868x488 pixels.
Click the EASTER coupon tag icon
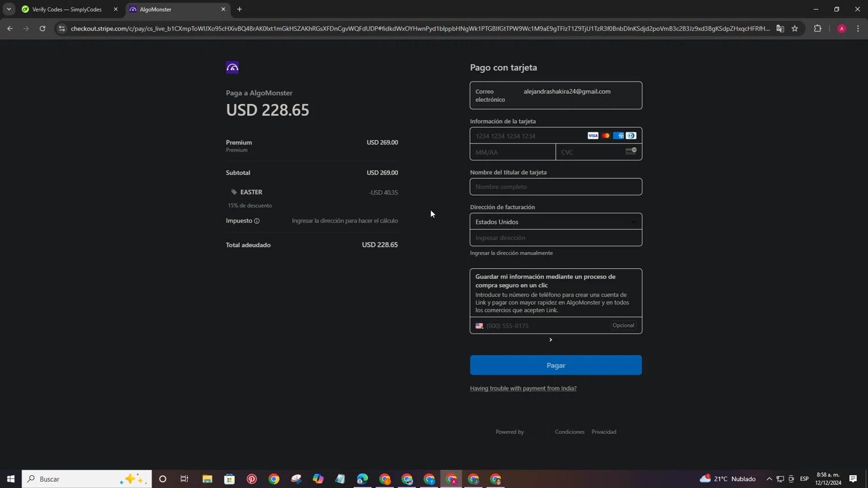(x=234, y=192)
